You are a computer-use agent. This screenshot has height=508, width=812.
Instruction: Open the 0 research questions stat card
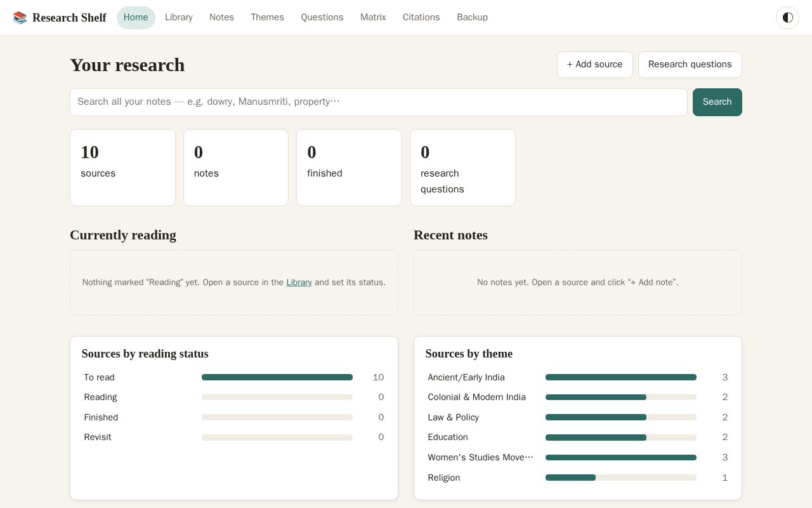tap(462, 168)
